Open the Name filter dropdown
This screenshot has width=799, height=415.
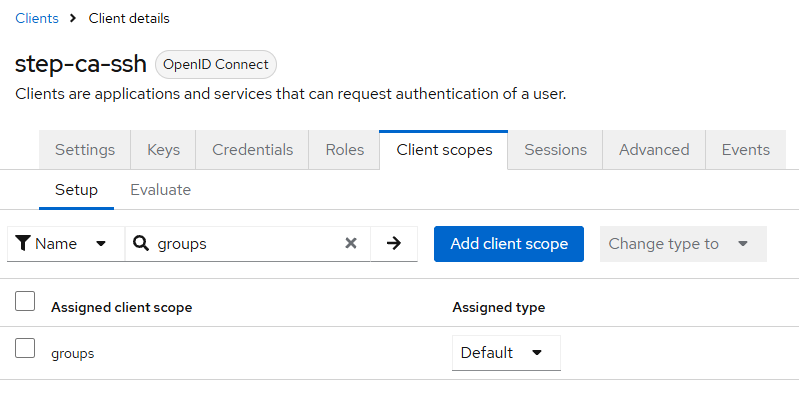pos(65,243)
